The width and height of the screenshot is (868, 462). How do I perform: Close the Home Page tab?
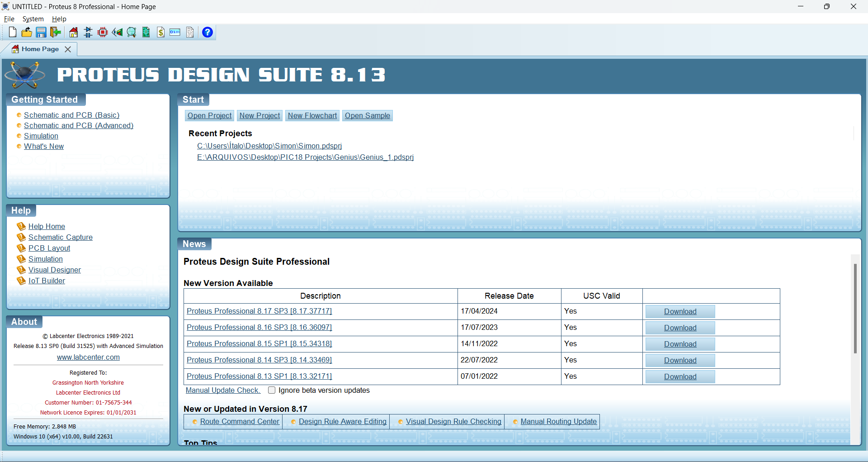click(68, 49)
